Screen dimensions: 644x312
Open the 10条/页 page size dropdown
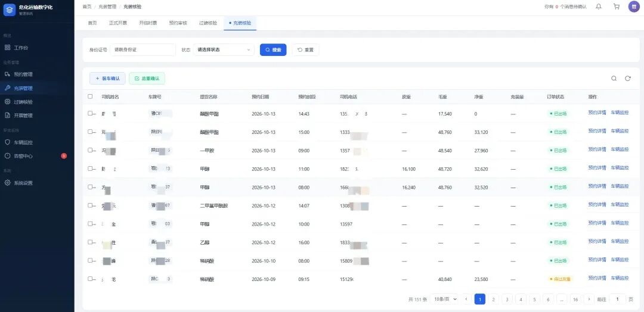(445, 299)
